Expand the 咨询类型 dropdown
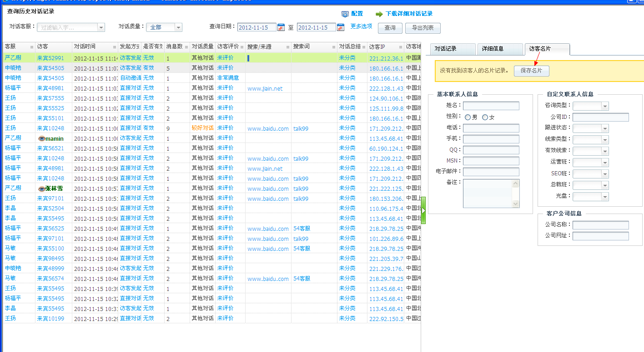The image size is (644, 352). [605, 106]
